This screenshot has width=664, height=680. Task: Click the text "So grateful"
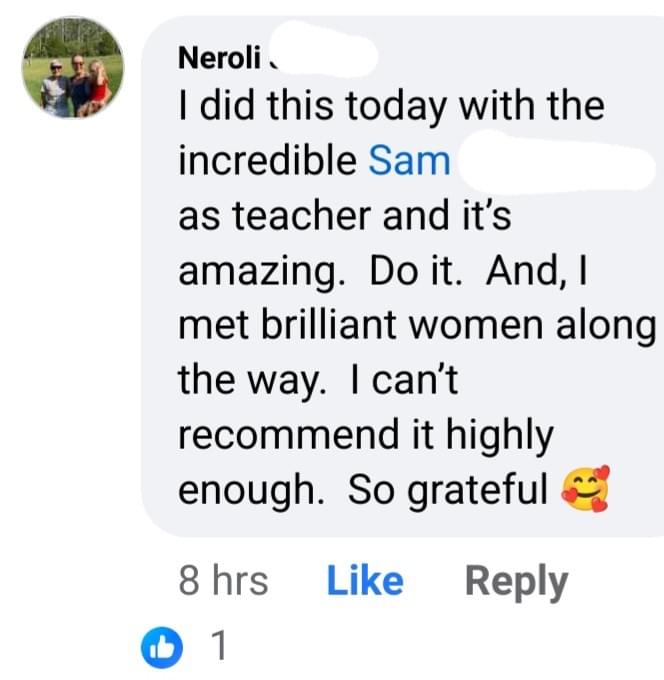pyautogui.click(x=448, y=490)
